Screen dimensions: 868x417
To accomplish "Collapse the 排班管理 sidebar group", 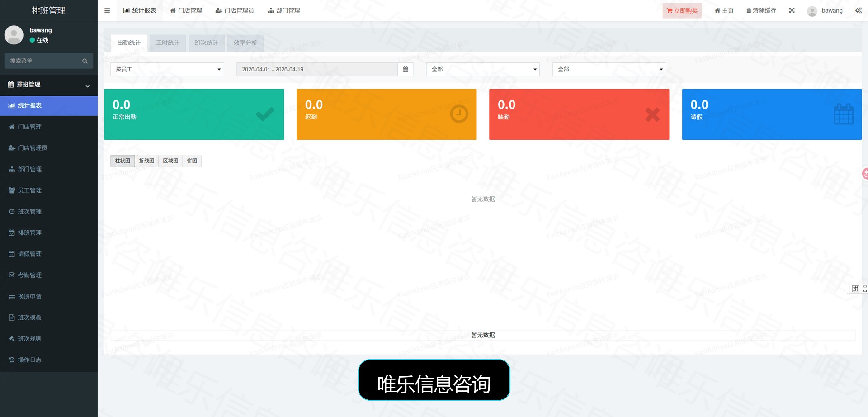I will coord(49,85).
